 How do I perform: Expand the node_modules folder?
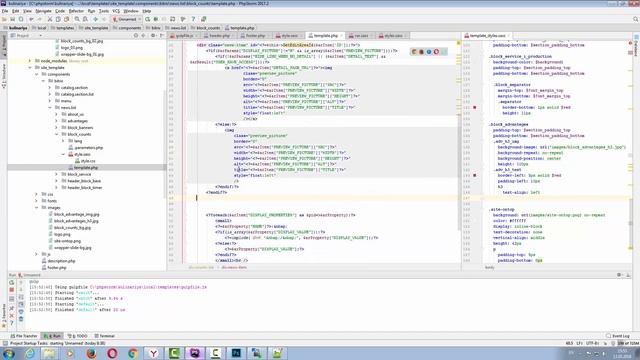coord(29,61)
